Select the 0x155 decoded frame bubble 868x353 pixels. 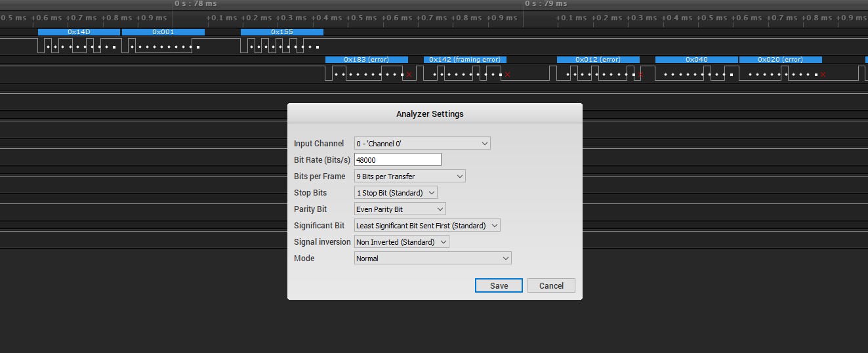point(282,31)
